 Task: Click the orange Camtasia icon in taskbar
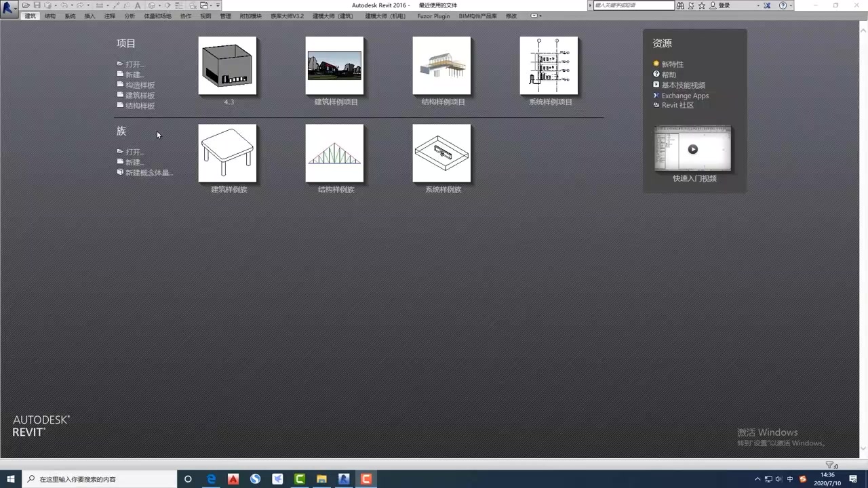click(x=366, y=479)
